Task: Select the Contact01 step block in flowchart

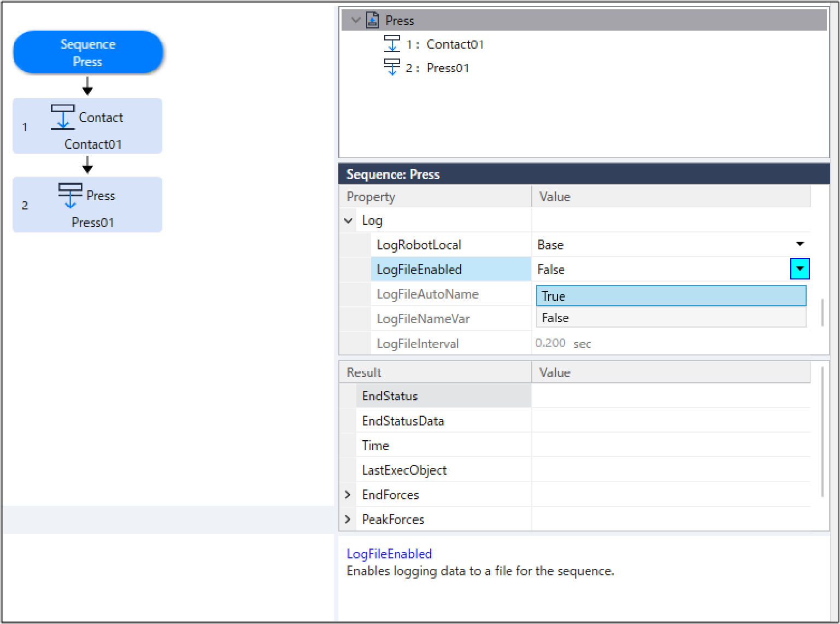Action: pyautogui.click(x=87, y=126)
